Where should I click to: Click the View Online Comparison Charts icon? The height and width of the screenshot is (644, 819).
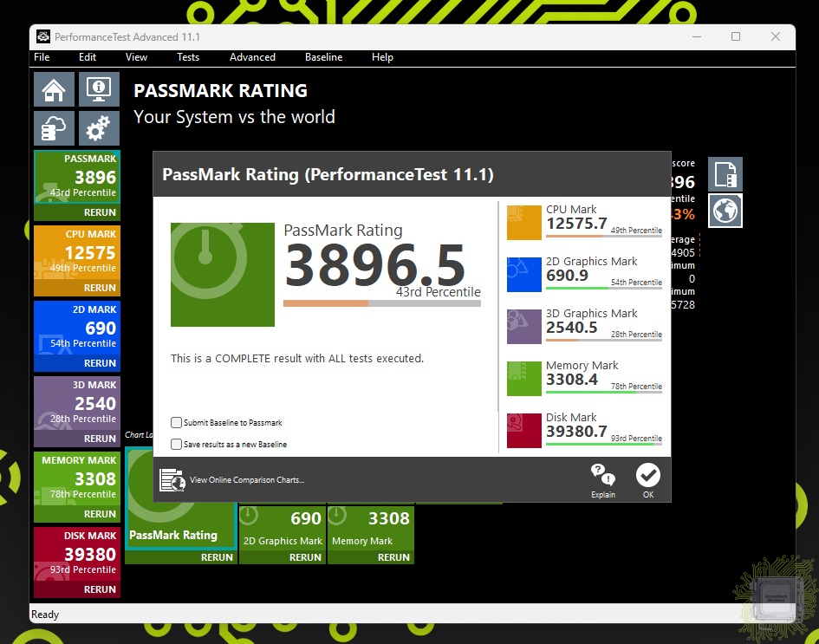(x=172, y=480)
